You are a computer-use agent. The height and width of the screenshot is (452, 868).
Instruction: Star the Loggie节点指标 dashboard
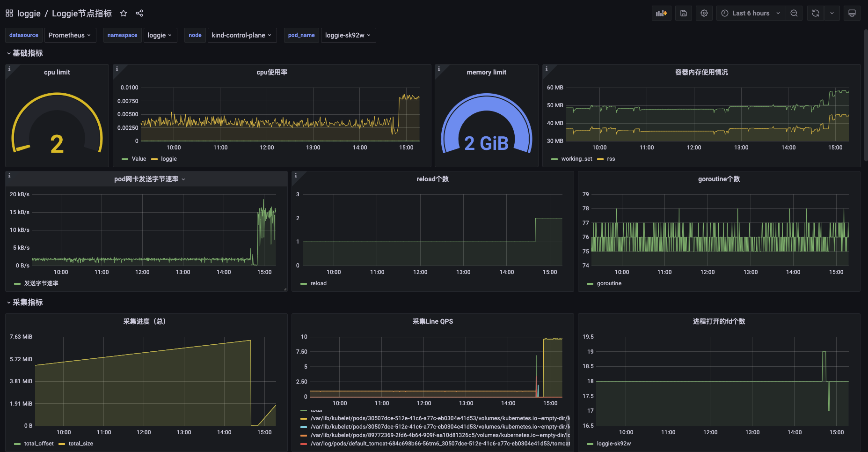click(123, 13)
